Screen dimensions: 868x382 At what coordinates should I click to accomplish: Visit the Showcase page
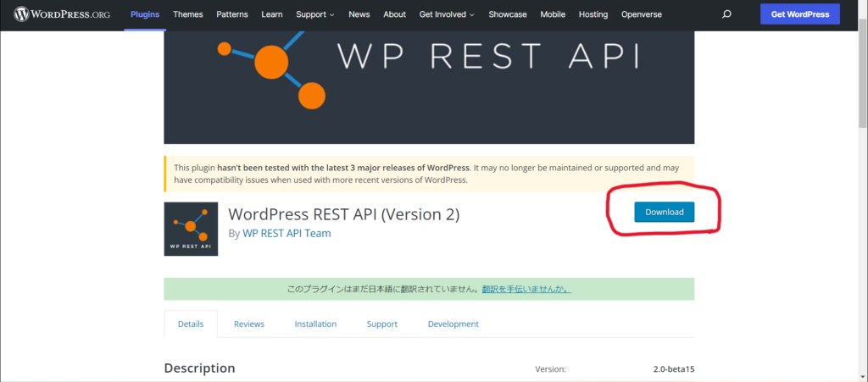coord(508,14)
